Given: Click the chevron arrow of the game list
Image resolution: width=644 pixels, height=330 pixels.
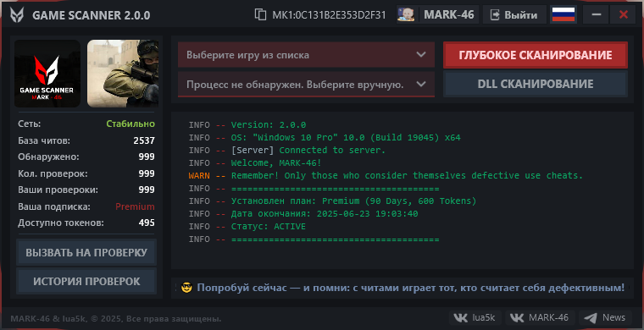Looking at the screenshot, I should point(421,54).
